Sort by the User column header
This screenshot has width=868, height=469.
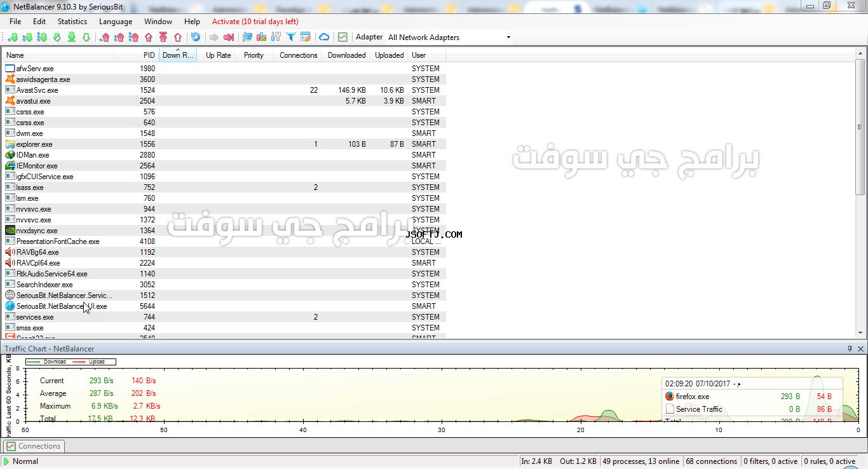click(x=427, y=55)
